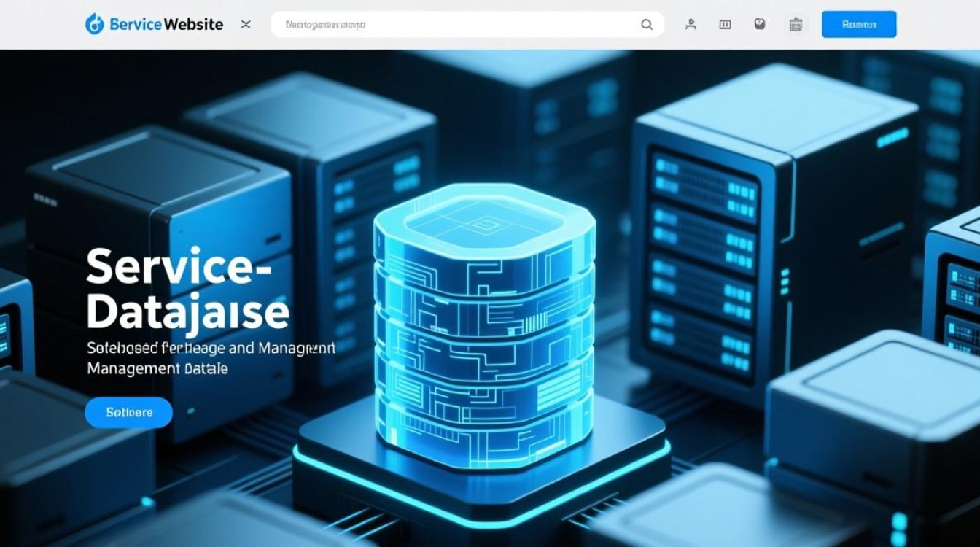Click the X icon beside the brand name
Viewport: 980px width, 547px height.
(246, 24)
